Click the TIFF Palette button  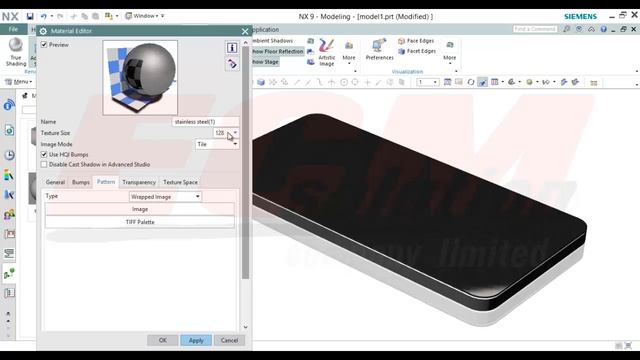[140, 222]
